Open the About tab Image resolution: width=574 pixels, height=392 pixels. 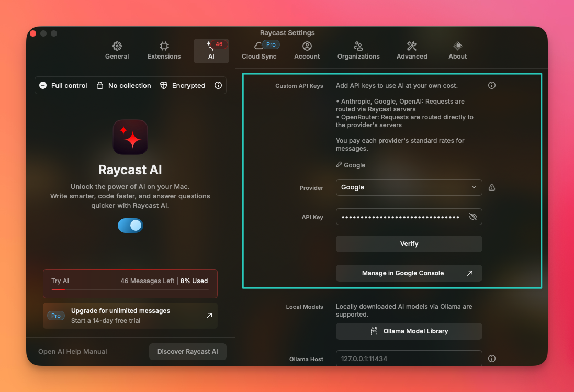pyautogui.click(x=457, y=51)
